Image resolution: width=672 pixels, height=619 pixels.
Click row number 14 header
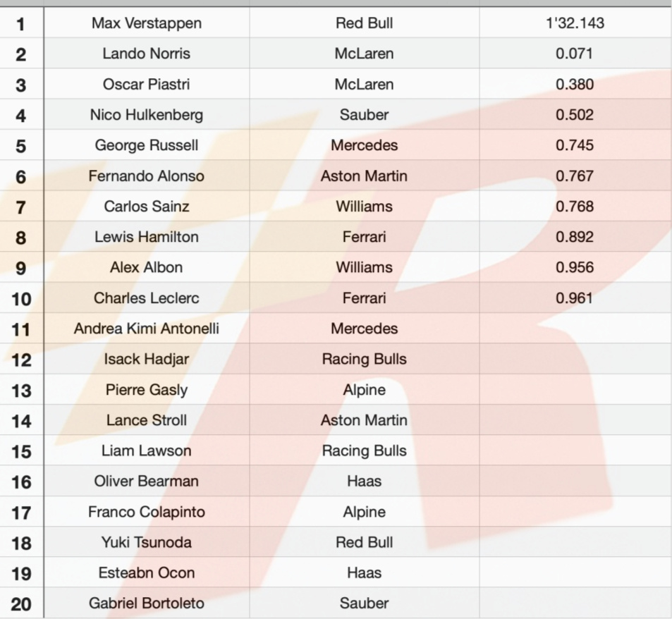(21, 421)
